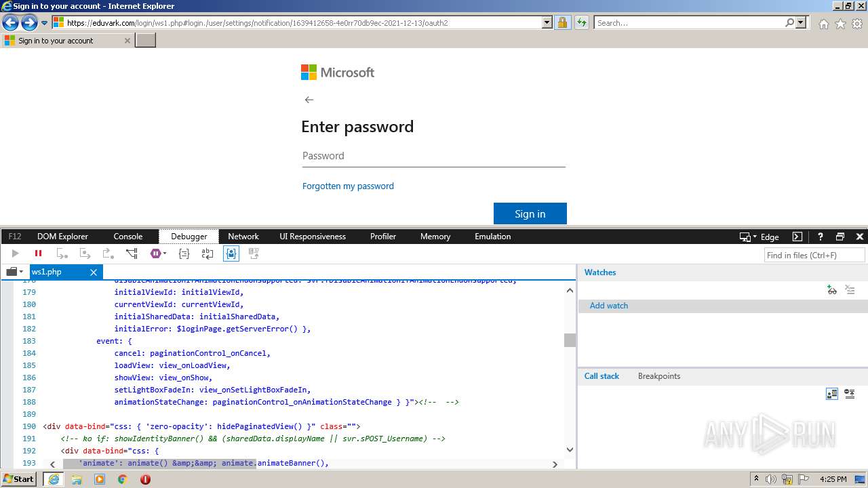Image resolution: width=868 pixels, height=488 pixels.
Task: Click the Add watch row
Action: pos(723,306)
